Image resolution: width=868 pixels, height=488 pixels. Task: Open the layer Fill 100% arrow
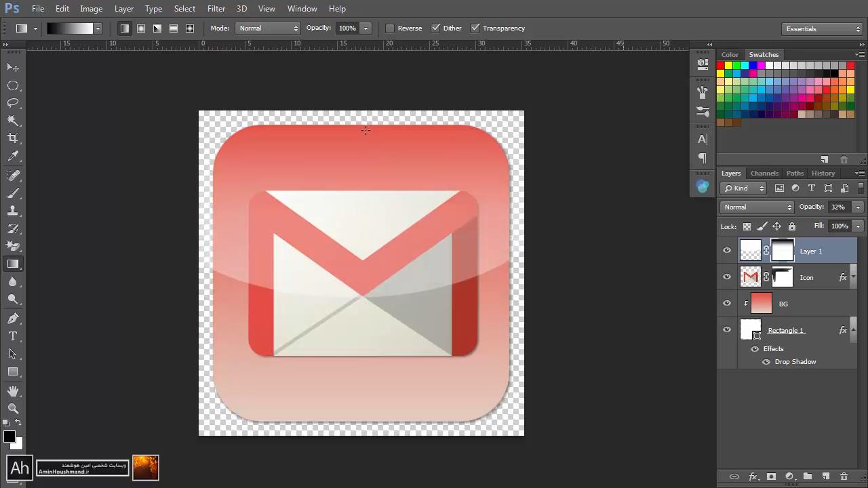(x=858, y=226)
